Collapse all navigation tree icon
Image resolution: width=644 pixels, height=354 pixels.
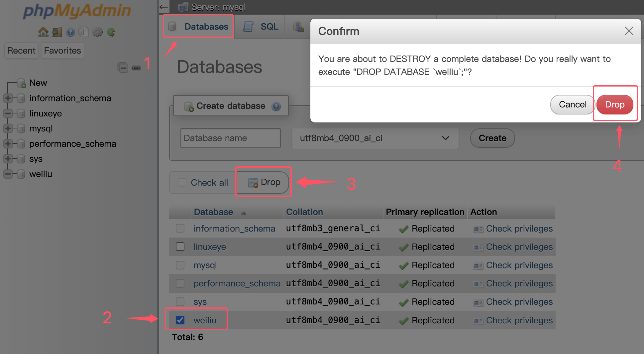123,68
